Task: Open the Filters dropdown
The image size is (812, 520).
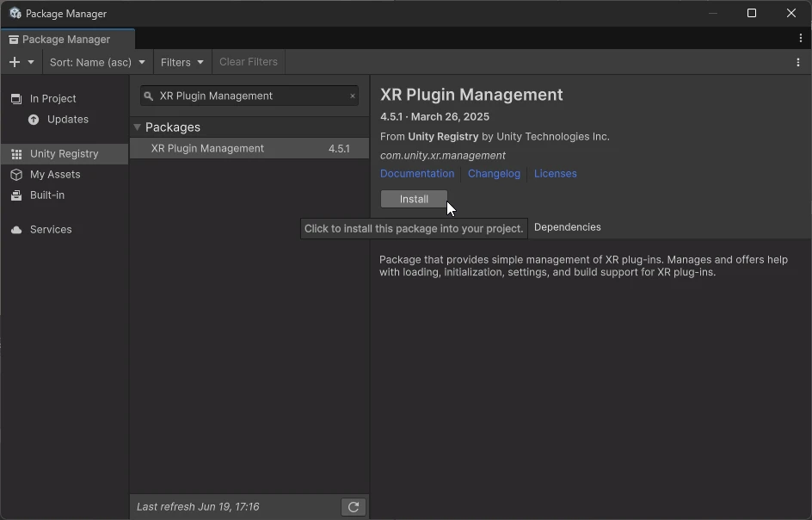Action: 181,62
